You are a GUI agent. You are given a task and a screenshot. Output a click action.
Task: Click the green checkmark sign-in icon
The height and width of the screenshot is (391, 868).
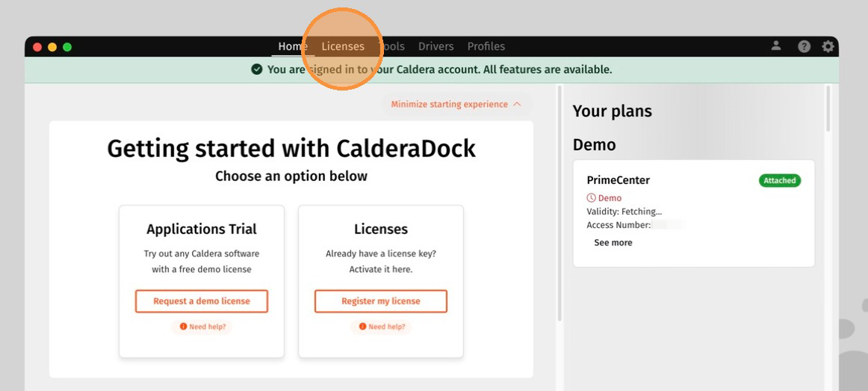pyautogui.click(x=256, y=70)
